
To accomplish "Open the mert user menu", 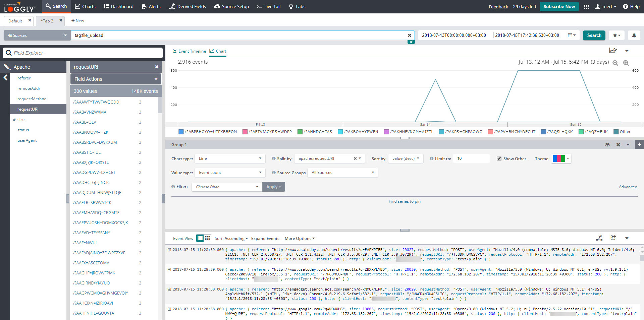I will 605,6.
